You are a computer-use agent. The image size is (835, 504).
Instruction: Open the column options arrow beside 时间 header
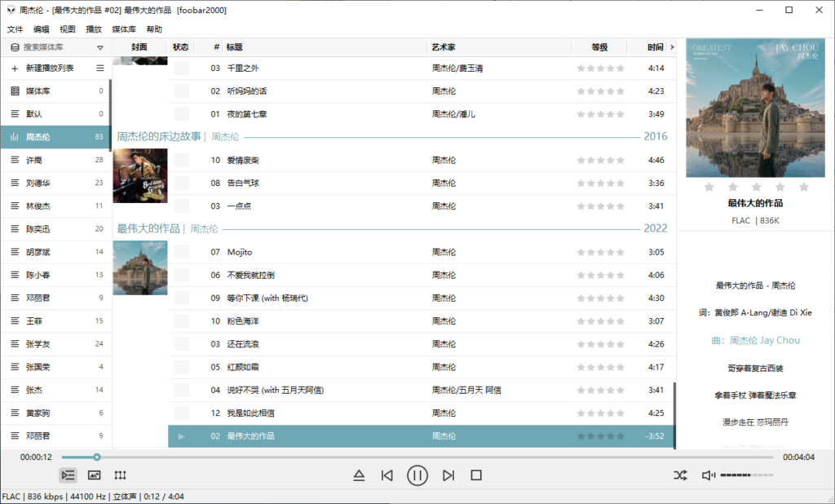coord(671,46)
